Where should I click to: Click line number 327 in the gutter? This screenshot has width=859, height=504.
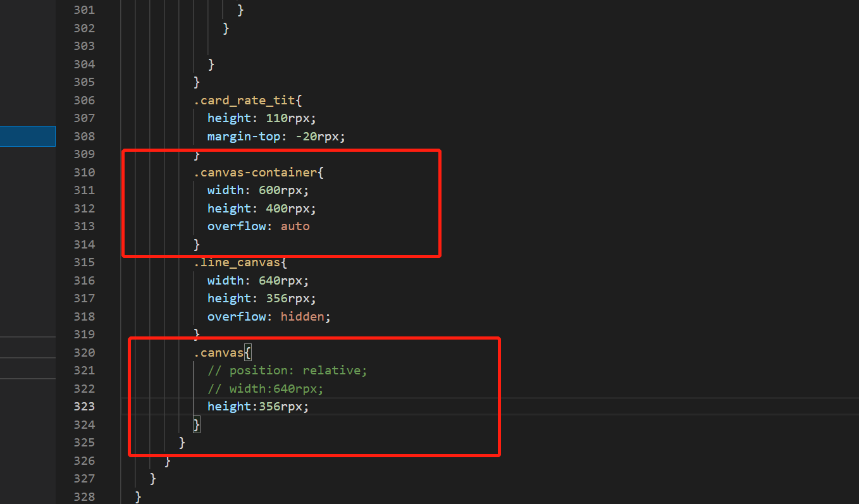tap(84, 478)
